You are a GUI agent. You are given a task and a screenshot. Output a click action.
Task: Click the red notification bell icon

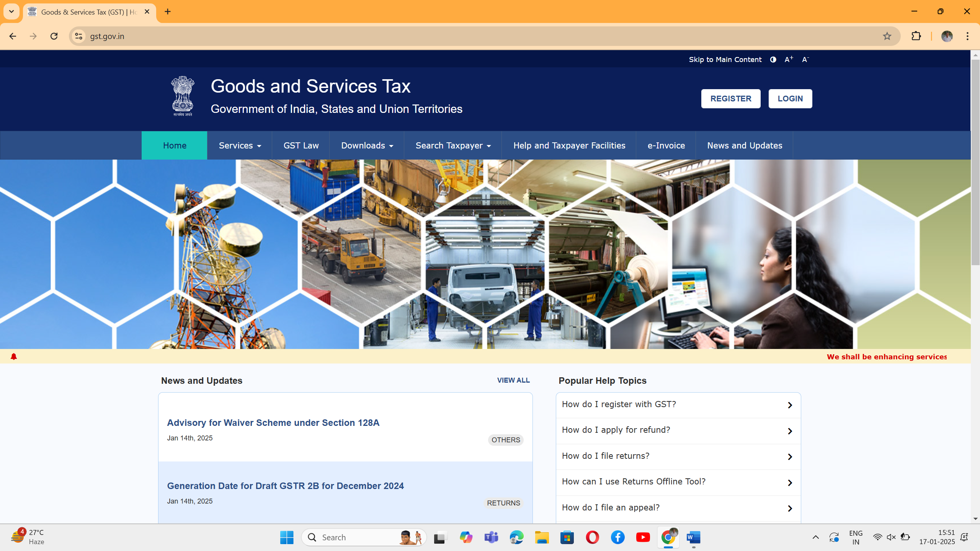point(14,357)
